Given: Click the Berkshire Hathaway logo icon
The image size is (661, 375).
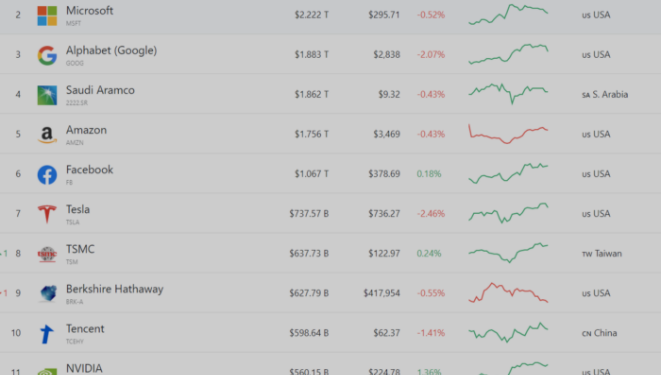Looking at the screenshot, I should pyautogui.click(x=48, y=293).
